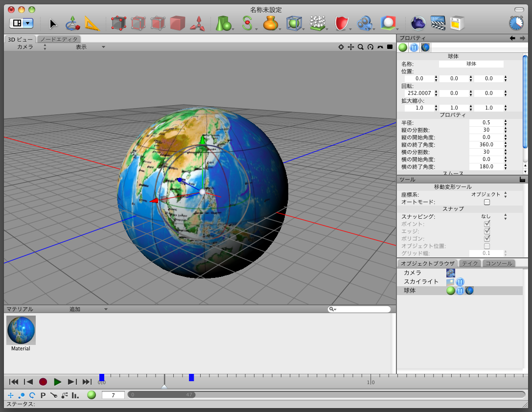532x412 pixels.
Task: Select the arrow selection tool in toolbar
Action: coord(53,23)
